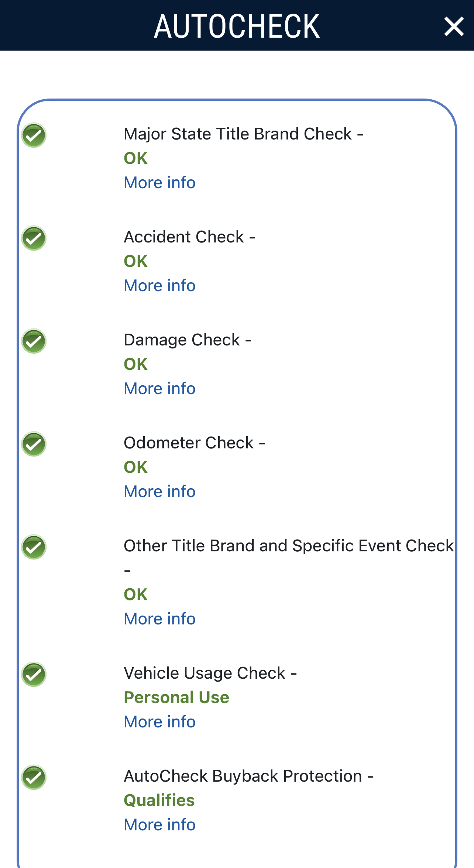Click the green checkmark beside AutoCheck Buyback Protection
474x868 pixels.
34,777
